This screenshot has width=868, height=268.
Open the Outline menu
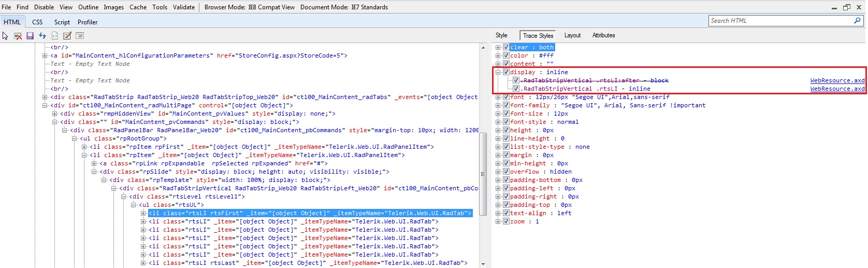coord(88,7)
